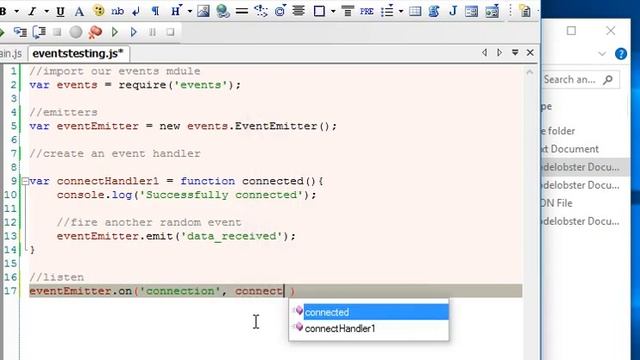Open the editor tab list dropdown triangle
Screen dimensions: 640x360
pyautogui.click(x=515, y=53)
